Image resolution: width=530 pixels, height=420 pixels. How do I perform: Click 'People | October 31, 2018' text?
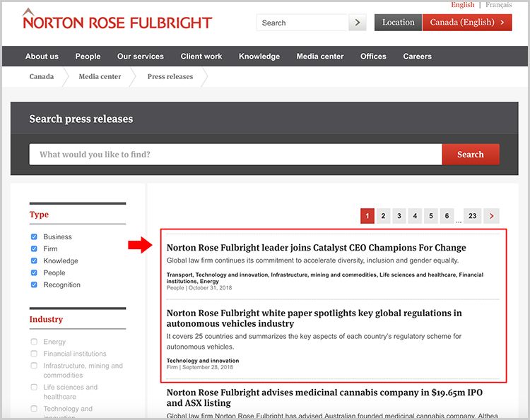tap(199, 288)
